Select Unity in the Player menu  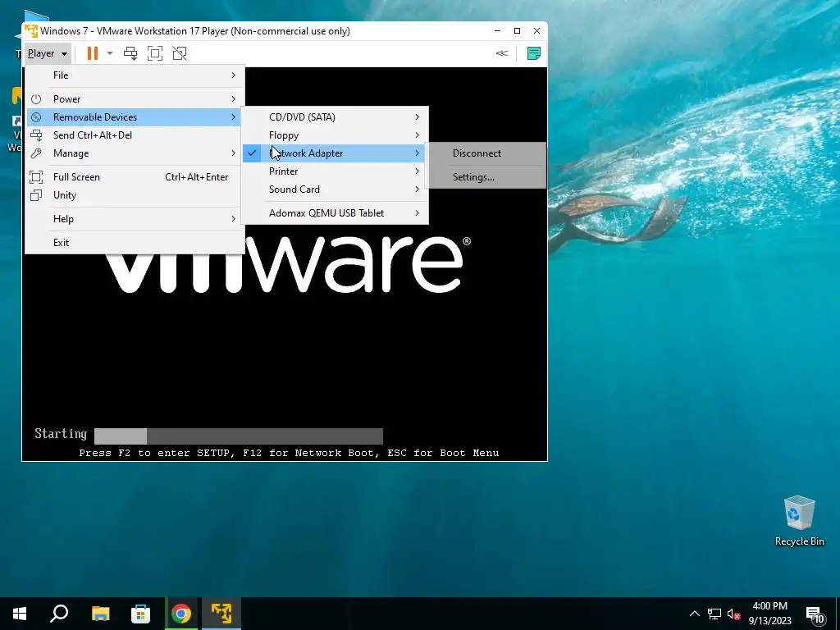click(x=135, y=195)
